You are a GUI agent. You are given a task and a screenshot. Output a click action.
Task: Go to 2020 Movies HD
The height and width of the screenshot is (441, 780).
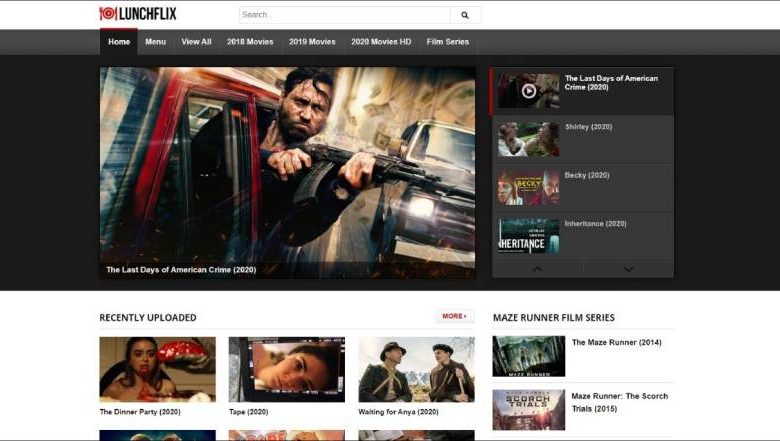coord(381,42)
